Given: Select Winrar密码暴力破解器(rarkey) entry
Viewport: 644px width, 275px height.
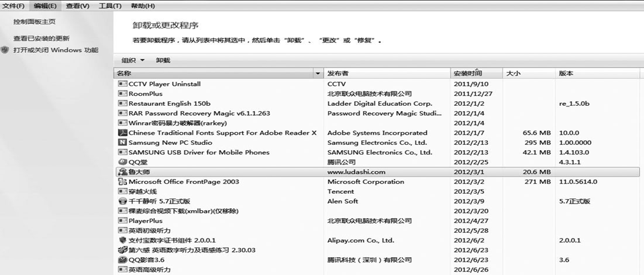Looking at the screenshot, I should [178, 123].
